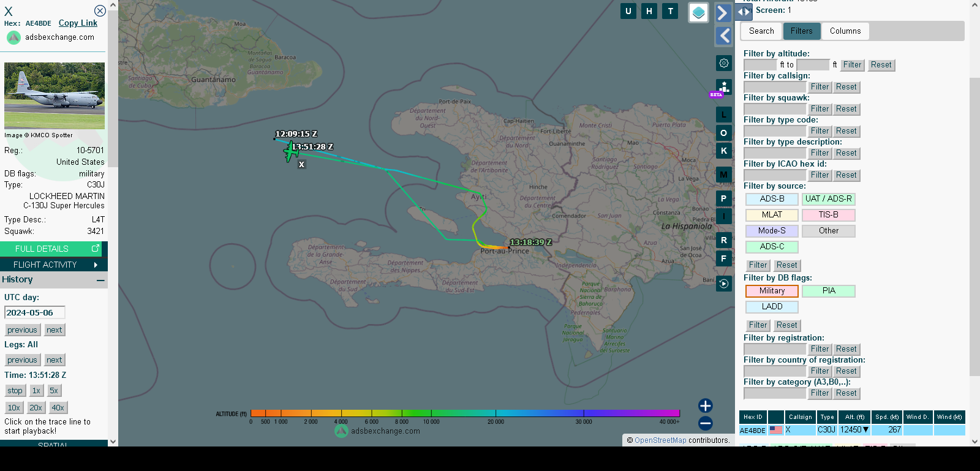Toggle the TIS-B source filter
This screenshot has height=471, width=980.
(828, 215)
